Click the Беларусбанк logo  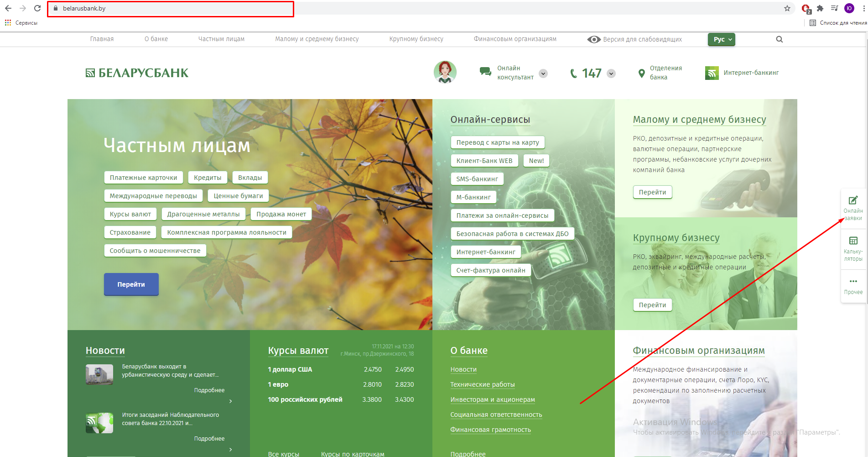(137, 73)
